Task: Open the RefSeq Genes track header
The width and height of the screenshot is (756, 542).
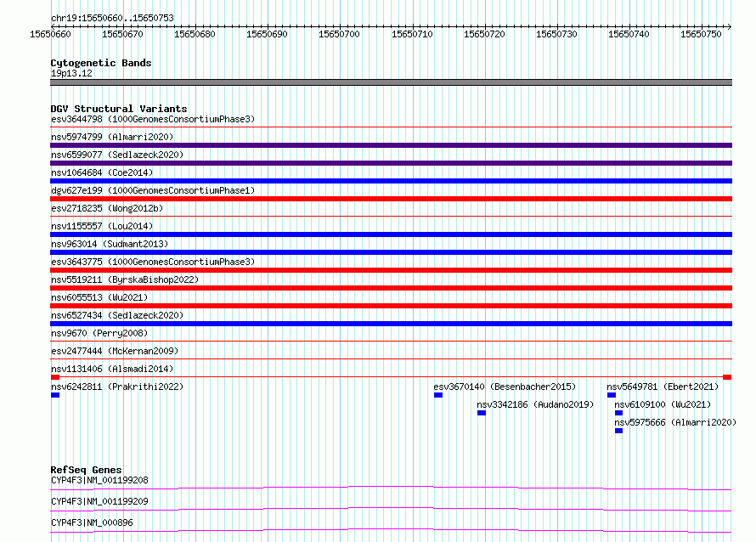Action: [86, 470]
